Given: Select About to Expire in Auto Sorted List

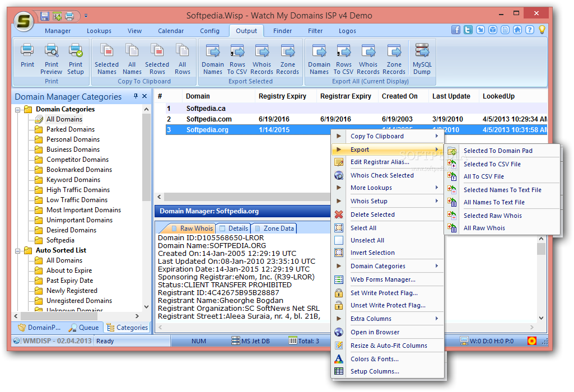Looking at the screenshot, I should tap(69, 270).
